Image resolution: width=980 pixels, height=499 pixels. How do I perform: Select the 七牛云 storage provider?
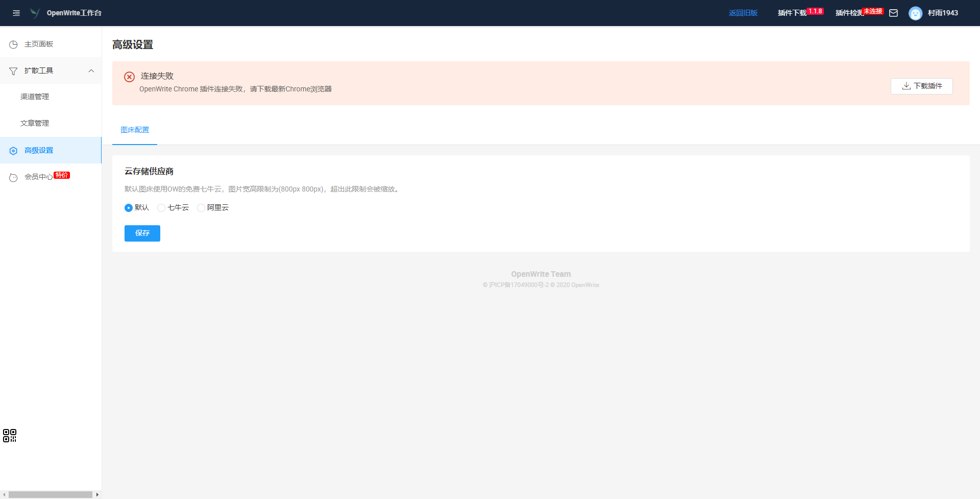click(161, 208)
